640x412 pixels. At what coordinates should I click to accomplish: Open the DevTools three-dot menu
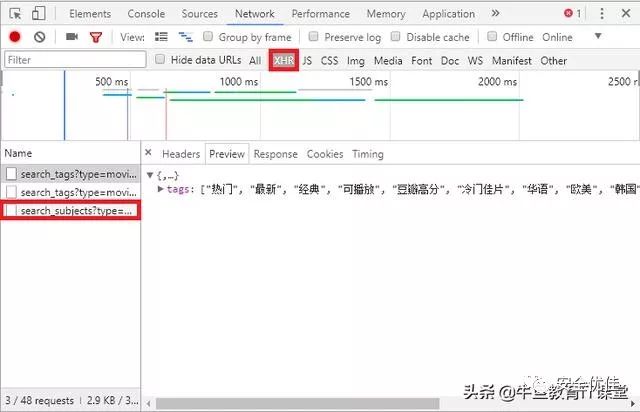[x=602, y=13]
